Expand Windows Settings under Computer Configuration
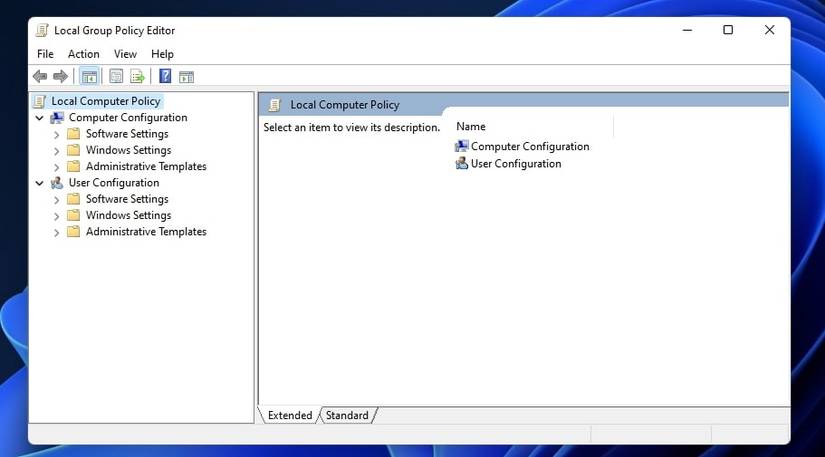This screenshot has height=457, width=825. click(56, 151)
